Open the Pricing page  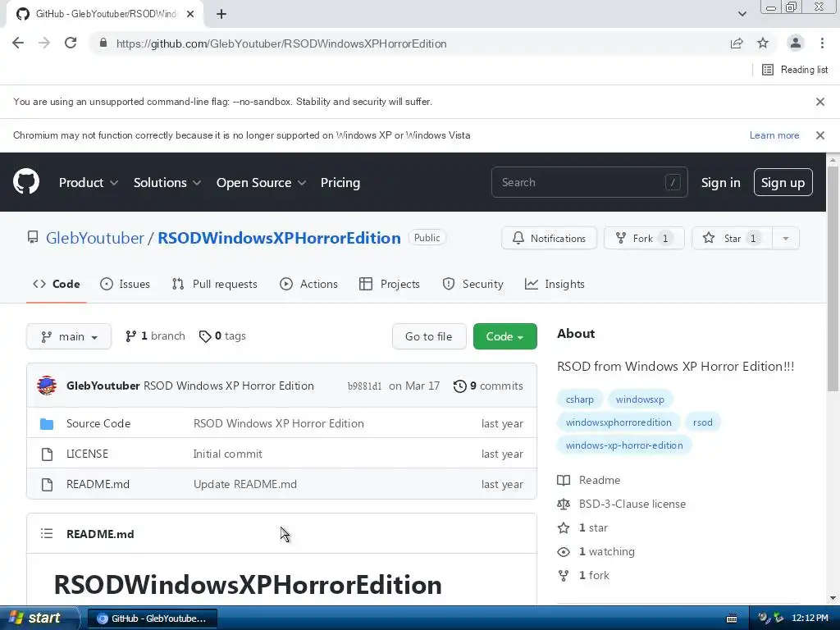(x=340, y=183)
